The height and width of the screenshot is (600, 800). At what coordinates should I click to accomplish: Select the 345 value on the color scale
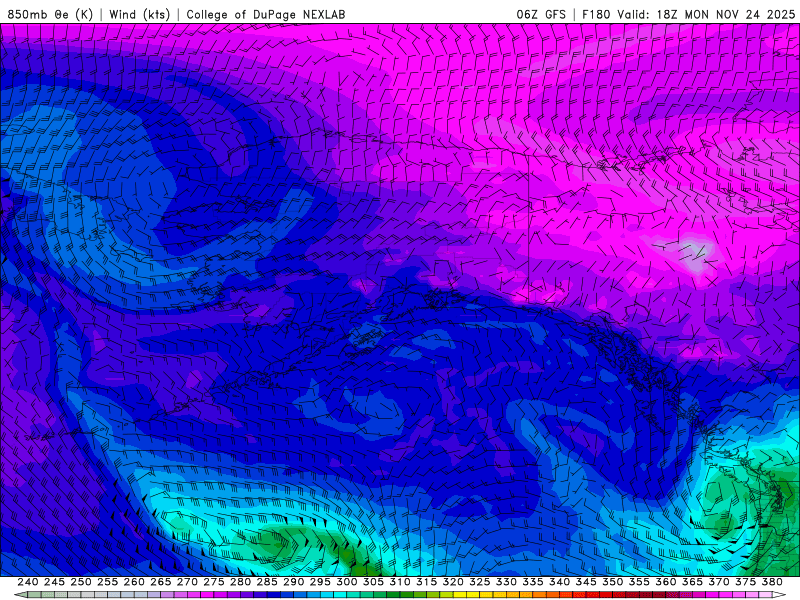pos(586,582)
